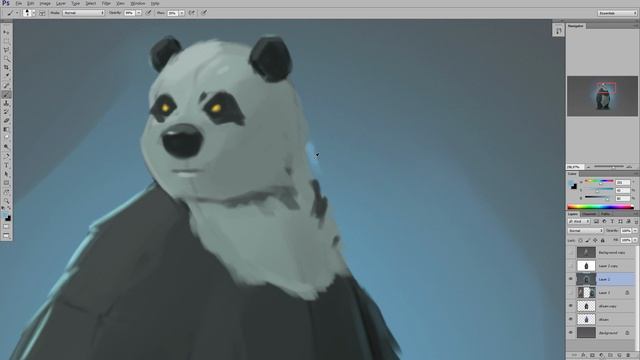Toggle the Brush panel from options bar

[42, 13]
